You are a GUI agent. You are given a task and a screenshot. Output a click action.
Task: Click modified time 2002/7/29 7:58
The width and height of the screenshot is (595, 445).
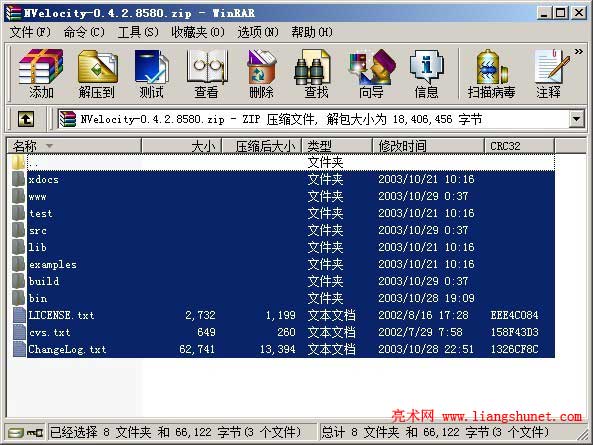point(420,332)
